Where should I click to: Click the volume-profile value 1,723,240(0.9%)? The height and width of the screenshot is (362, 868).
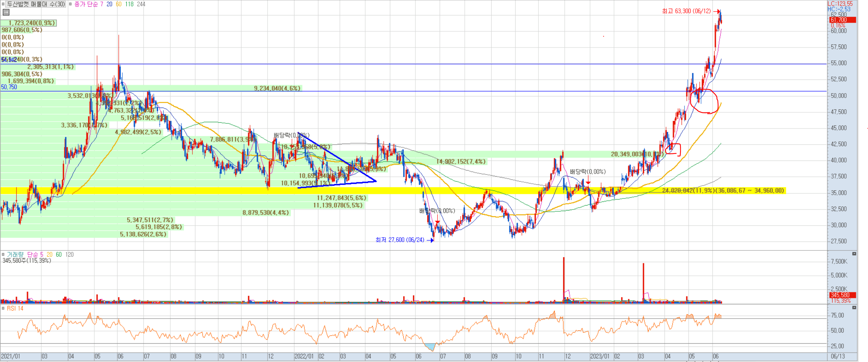pyautogui.click(x=32, y=23)
